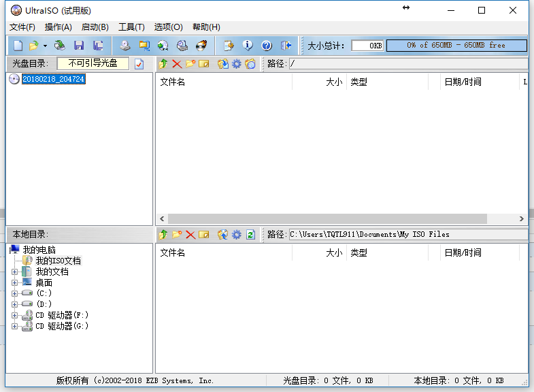Refresh the local directory with the green arrows icon
This screenshot has width=534, height=392.
[250, 234]
